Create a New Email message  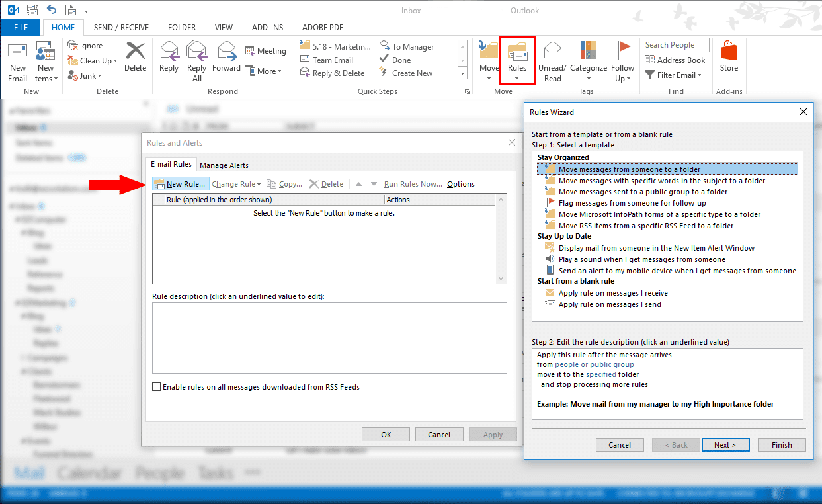17,60
